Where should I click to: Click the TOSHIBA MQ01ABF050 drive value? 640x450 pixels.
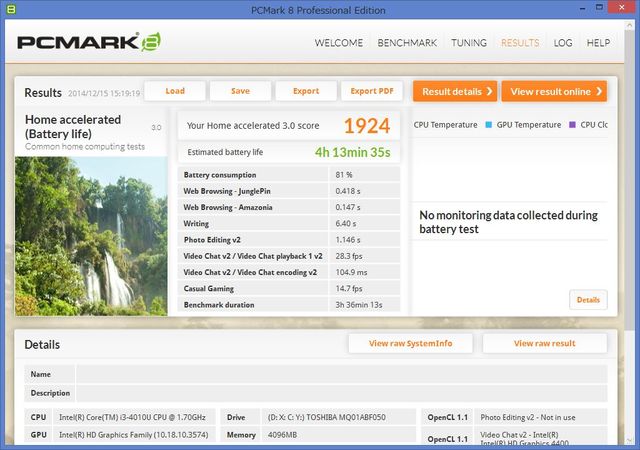click(327, 417)
